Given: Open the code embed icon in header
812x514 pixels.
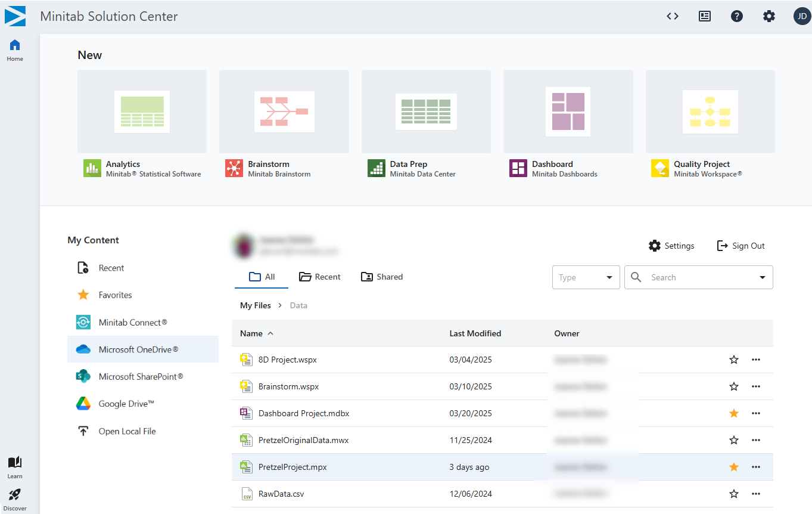Looking at the screenshot, I should [673, 16].
